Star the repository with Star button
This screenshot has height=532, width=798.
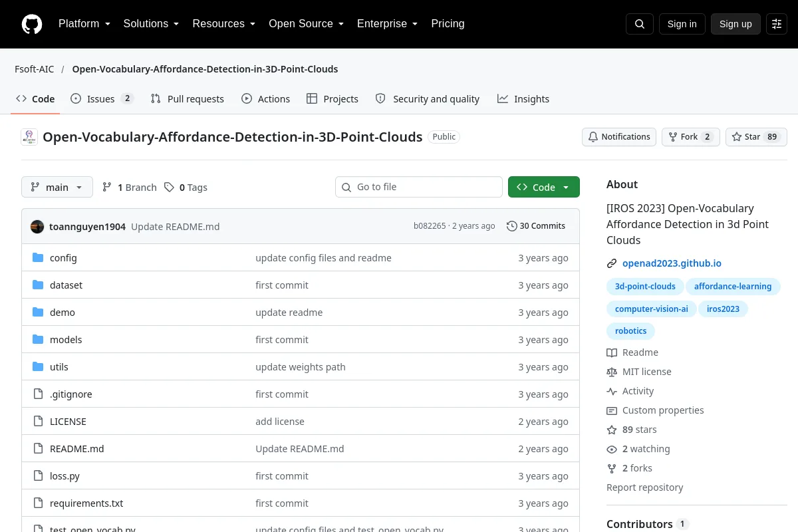pyautogui.click(x=756, y=137)
